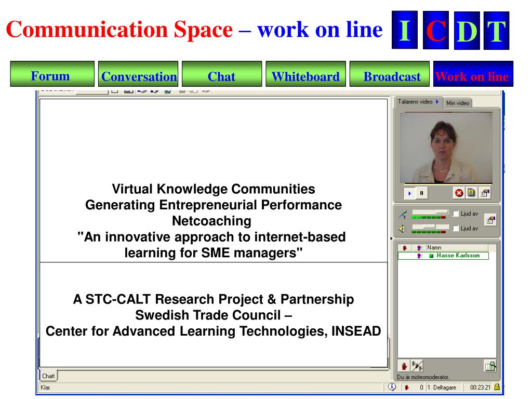Open participant list search icon
Image resolution: width=532 pixels, height=399 pixels.
click(x=490, y=366)
